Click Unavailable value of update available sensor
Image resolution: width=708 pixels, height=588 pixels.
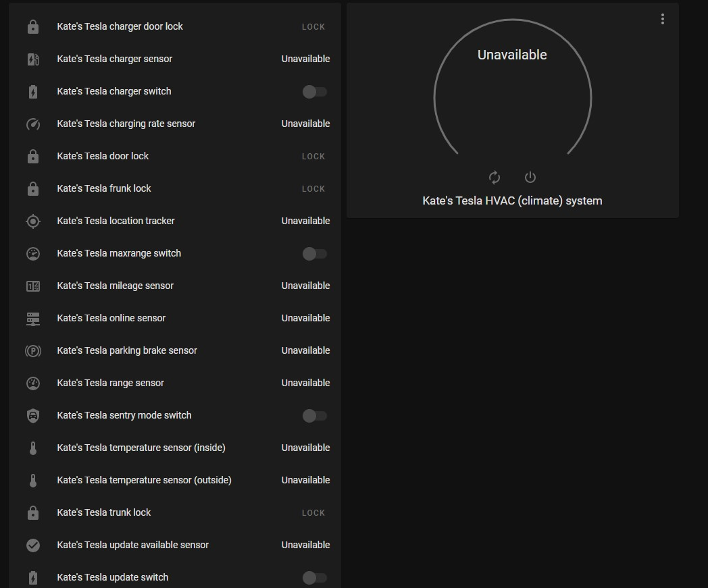coord(305,545)
